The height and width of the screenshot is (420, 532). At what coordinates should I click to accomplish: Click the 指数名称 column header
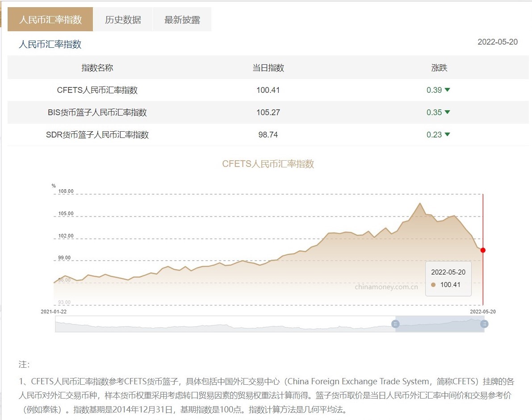(x=97, y=68)
